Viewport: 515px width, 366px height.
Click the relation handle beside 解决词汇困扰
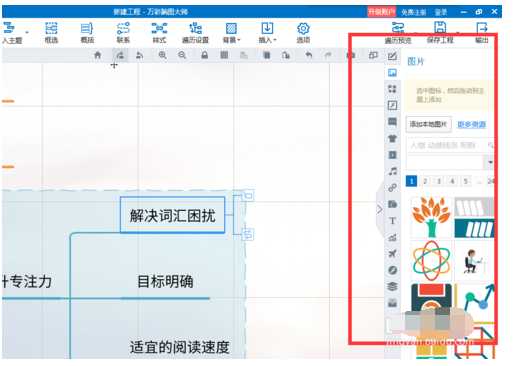[x=248, y=234]
